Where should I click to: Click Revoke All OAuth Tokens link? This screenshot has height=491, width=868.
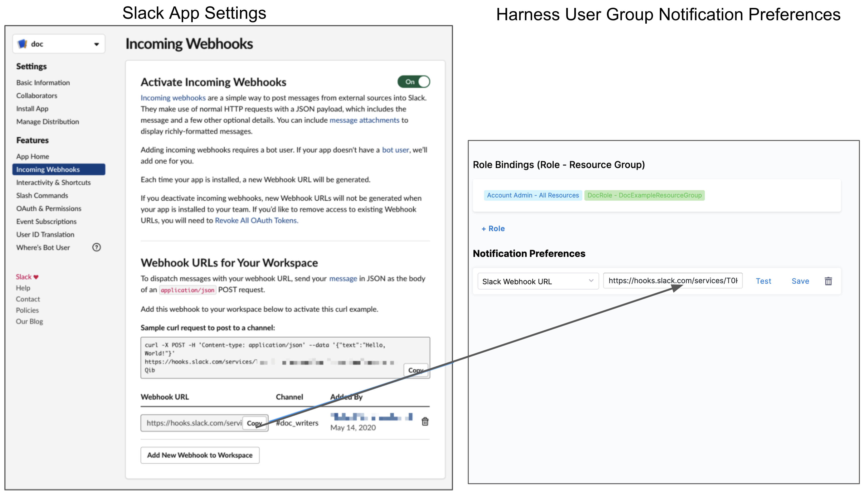pos(257,220)
